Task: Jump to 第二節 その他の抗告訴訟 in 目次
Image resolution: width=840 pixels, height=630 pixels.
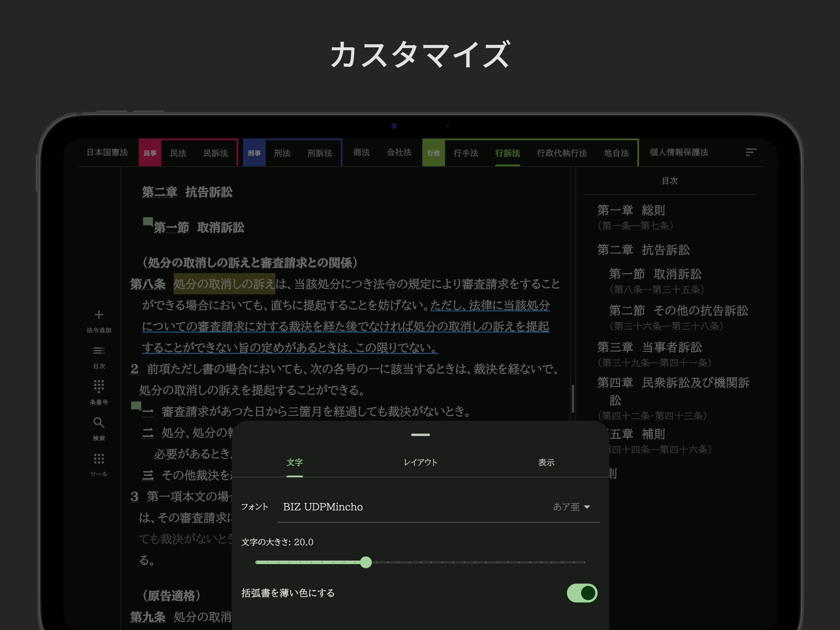Action: [x=679, y=310]
